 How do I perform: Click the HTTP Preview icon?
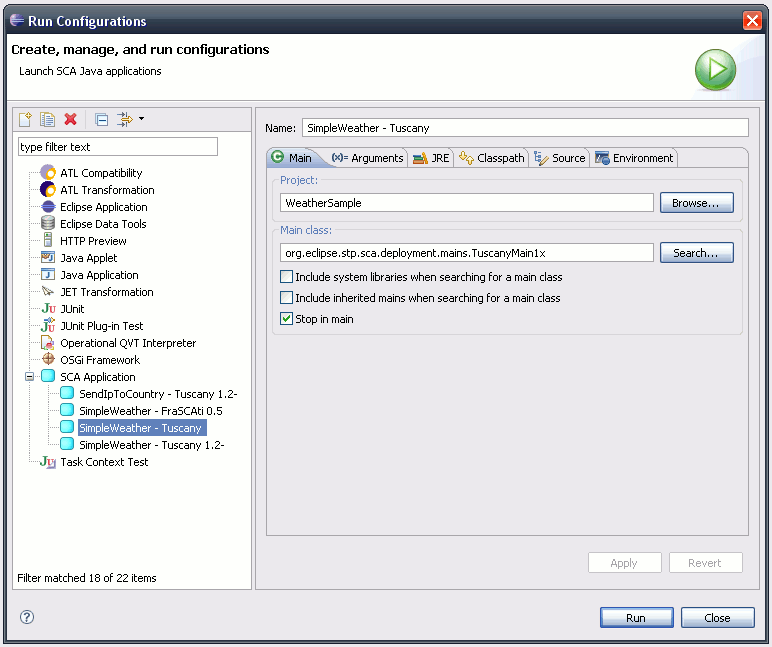pyautogui.click(x=48, y=240)
